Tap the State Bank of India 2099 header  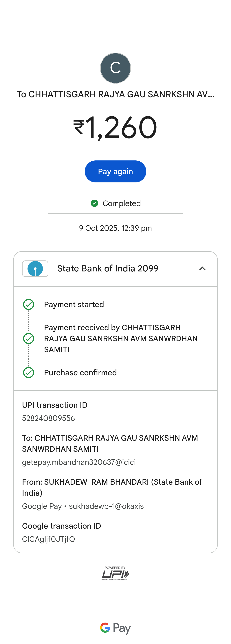coord(108,269)
